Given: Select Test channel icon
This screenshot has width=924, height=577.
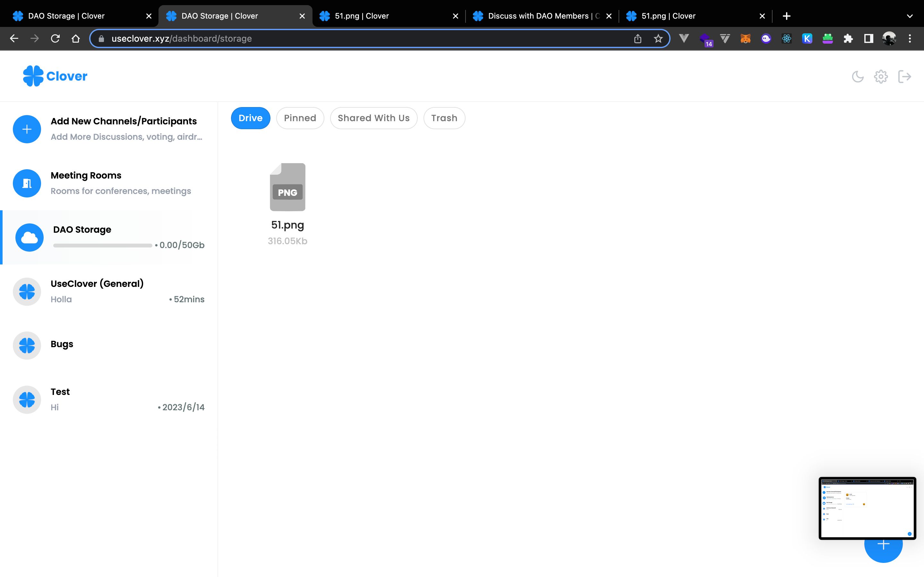Looking at the screenshot, I should pyautogui.click(x=27, y=399).
